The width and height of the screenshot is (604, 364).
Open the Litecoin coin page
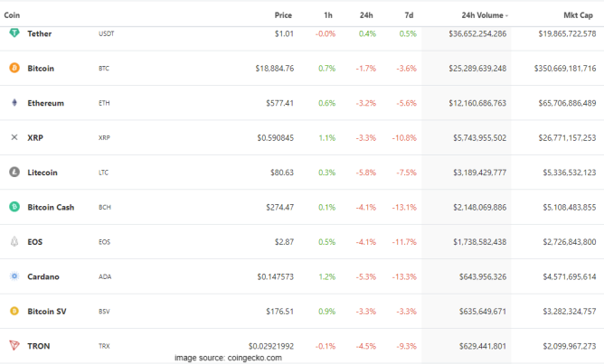pyautogui.click(x=42, y=173)
